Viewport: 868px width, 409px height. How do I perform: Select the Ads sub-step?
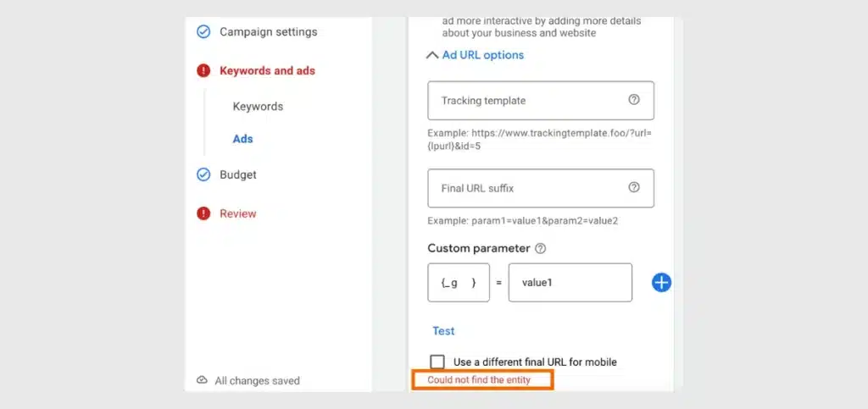point(243,139)
